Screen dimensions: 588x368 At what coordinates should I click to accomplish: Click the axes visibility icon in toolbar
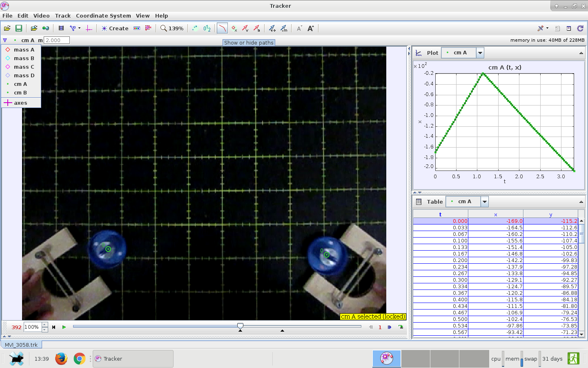pyautogui.click(x=89, y=28)
